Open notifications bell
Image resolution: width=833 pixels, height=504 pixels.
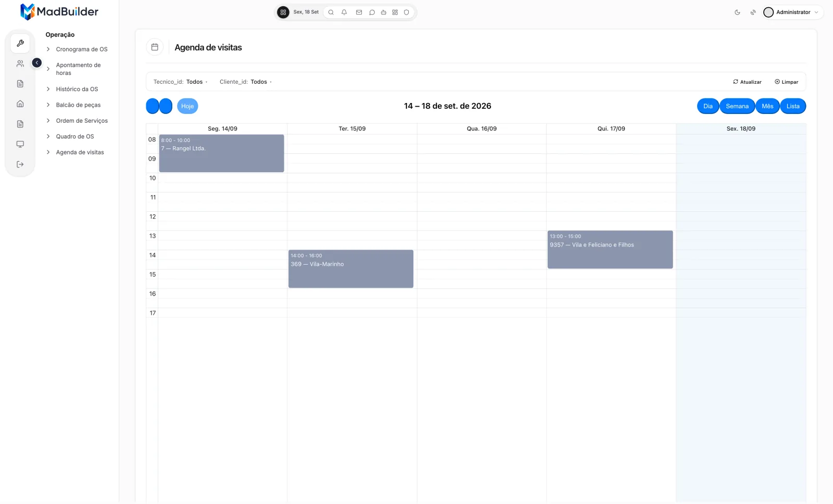[x=344, y=12]
